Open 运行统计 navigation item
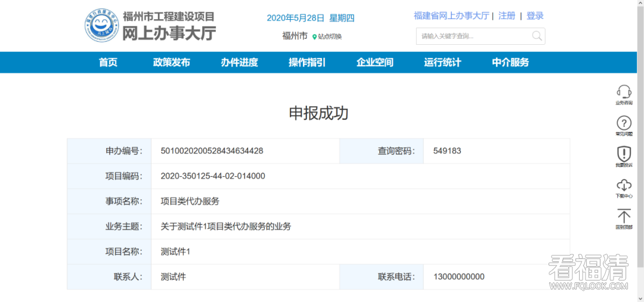Viewport: 644px width, 302px height. pyautogui.click(x=442, y=63)
